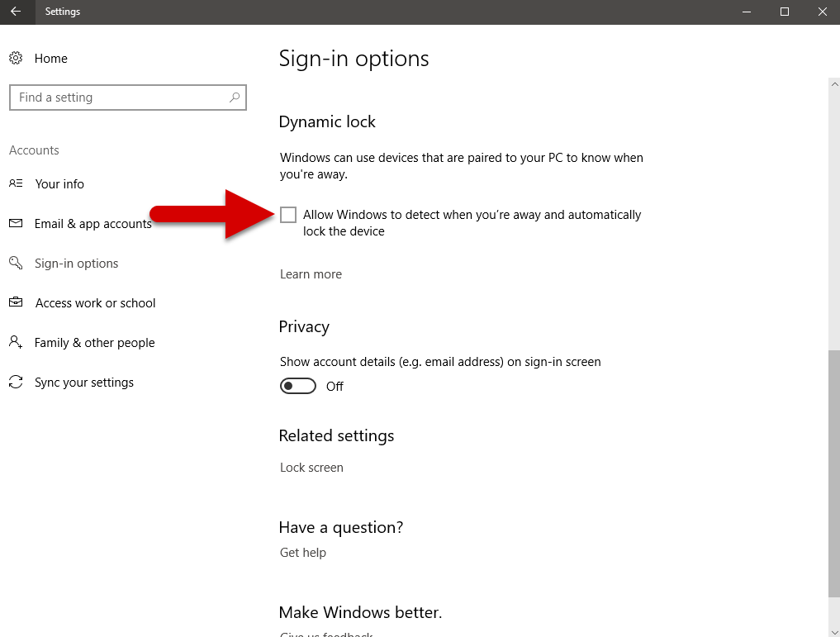Screen dimensions: 840x637
Task: Click the Sign-in options key icon
Action: tap(16, 263)
